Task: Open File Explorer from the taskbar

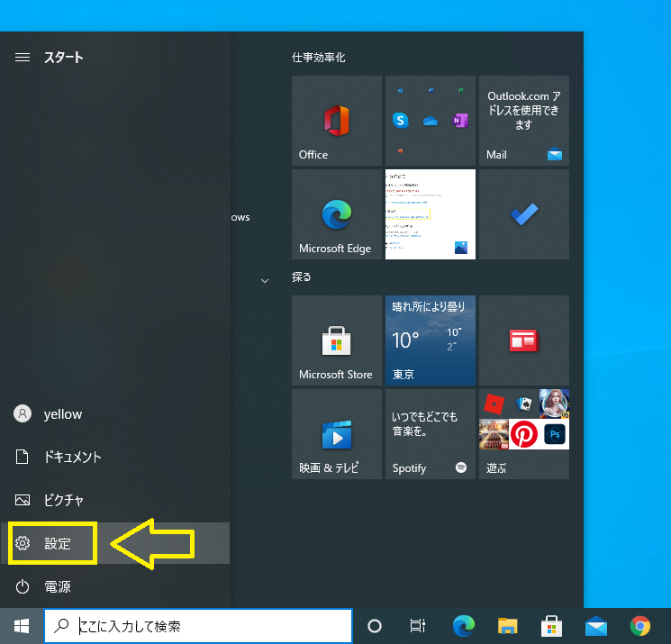Action: point(508,626)
